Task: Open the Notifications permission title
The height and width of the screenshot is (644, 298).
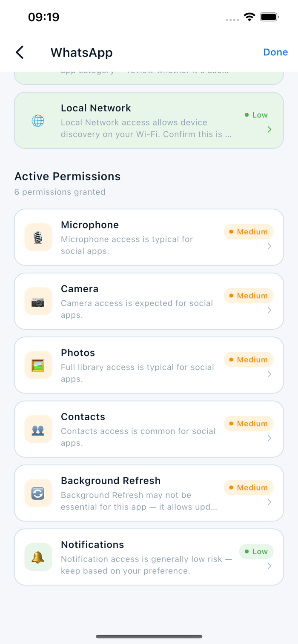Action: coord(92,544)
